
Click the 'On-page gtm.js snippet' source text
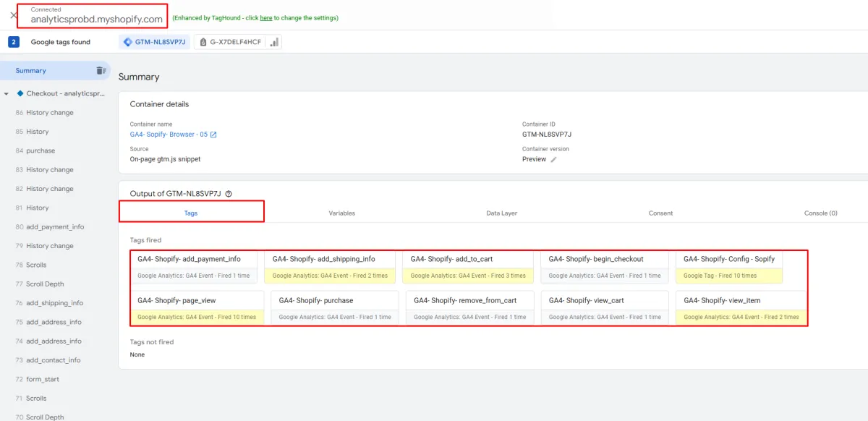[x=165, y=159]
